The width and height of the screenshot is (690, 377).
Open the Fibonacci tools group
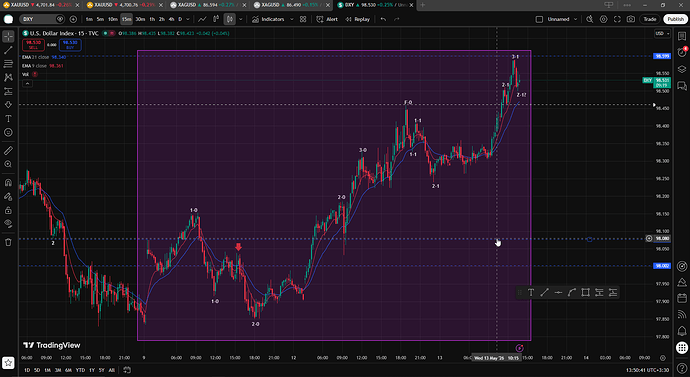(x=8, y=64)
